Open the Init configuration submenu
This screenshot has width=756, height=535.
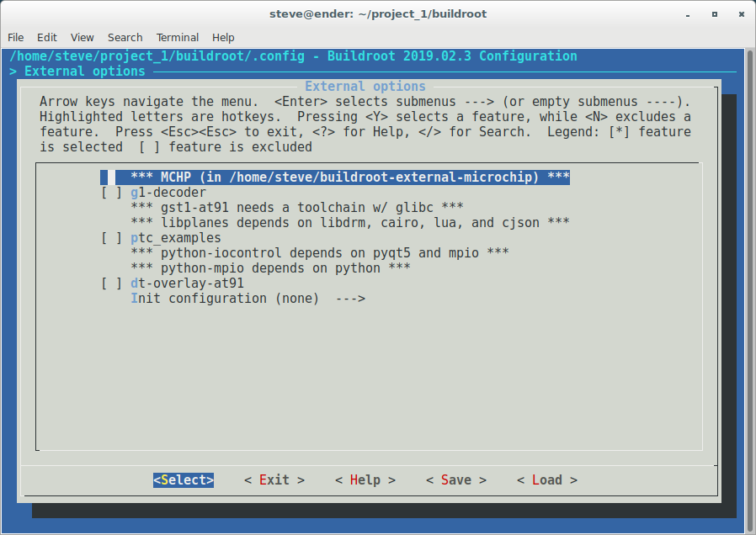tap(248, 299)
